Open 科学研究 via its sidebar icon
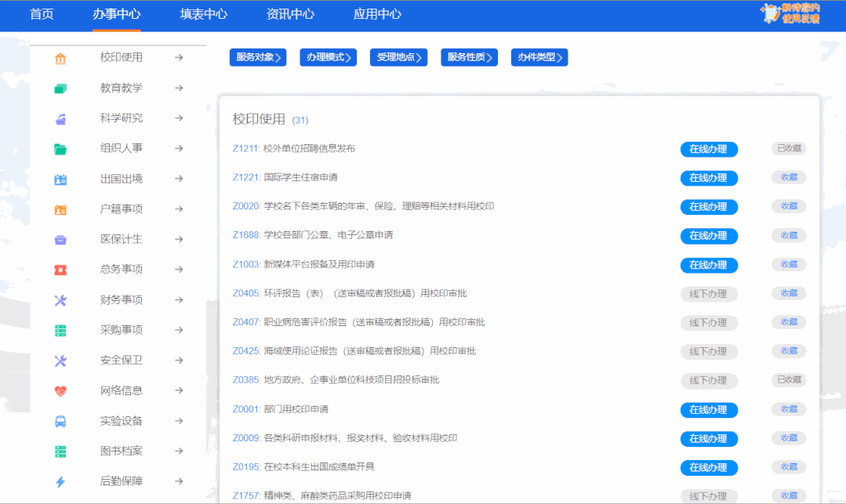This screenshot has width=846, height=504. pos(61,118)
